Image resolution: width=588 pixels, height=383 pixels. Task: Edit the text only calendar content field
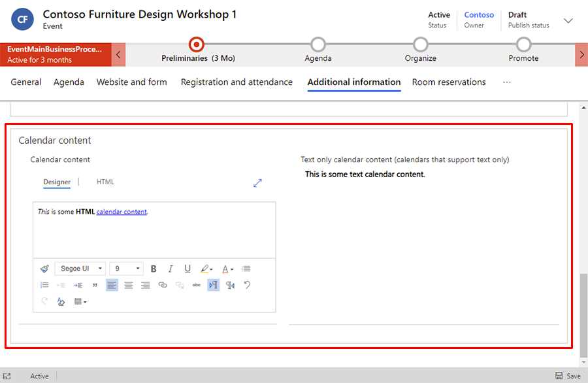pos(424,175)
